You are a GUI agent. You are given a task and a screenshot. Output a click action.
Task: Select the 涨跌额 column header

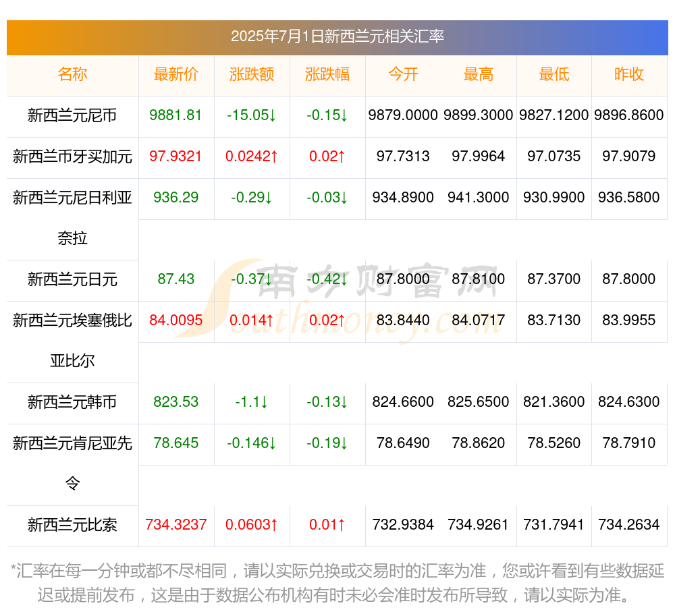251,74
